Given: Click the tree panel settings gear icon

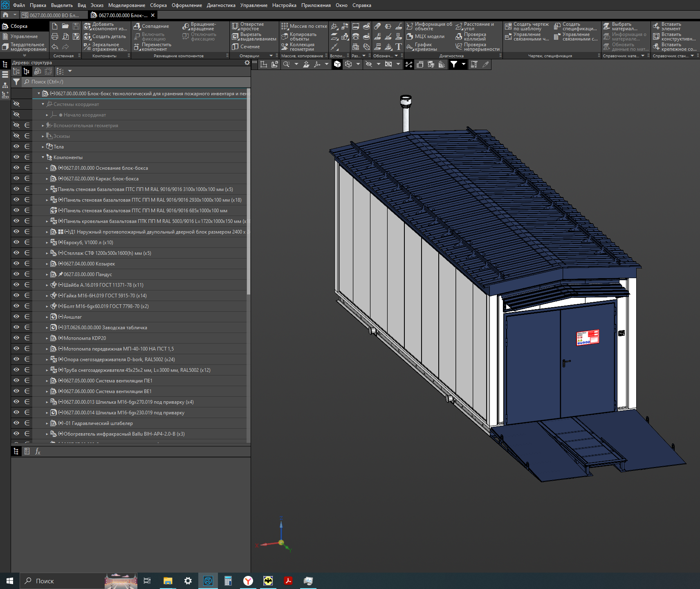Looking at the screenshot, I should click(x=247, y=63).
